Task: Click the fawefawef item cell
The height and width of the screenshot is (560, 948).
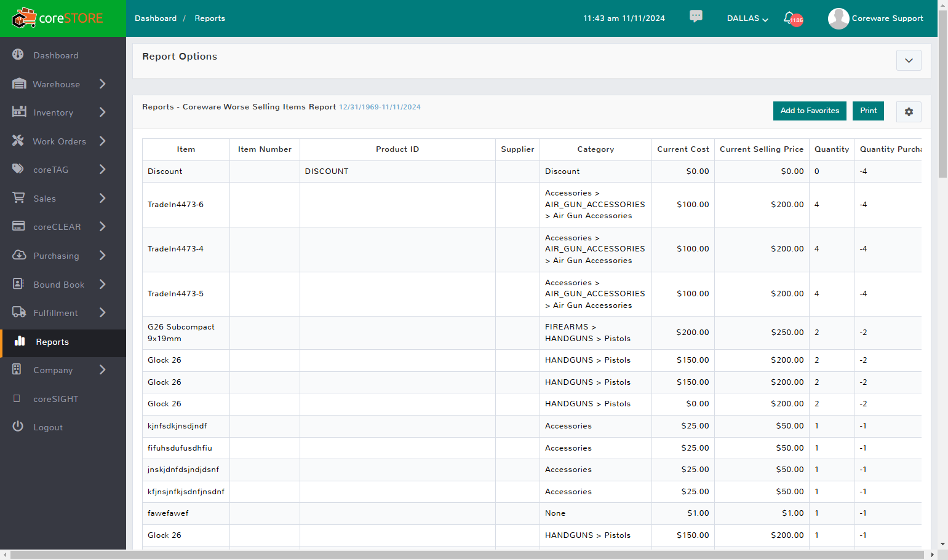Action: [x=186, y=513]
